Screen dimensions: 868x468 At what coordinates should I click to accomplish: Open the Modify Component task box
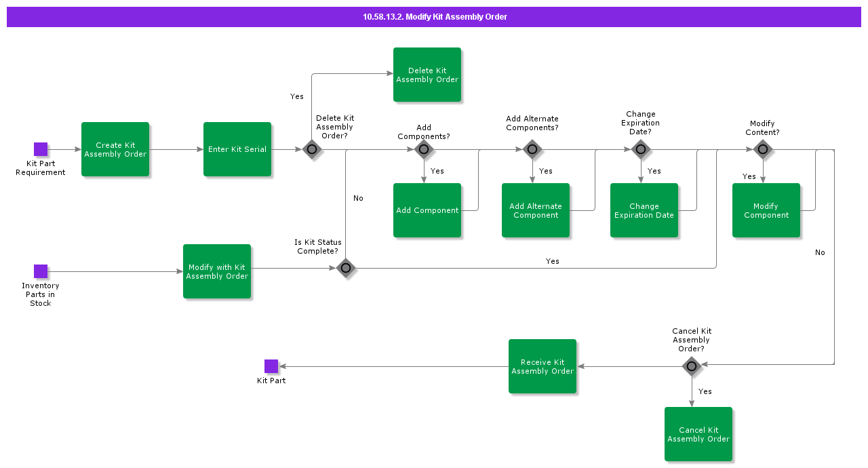[x=766, y=210]
